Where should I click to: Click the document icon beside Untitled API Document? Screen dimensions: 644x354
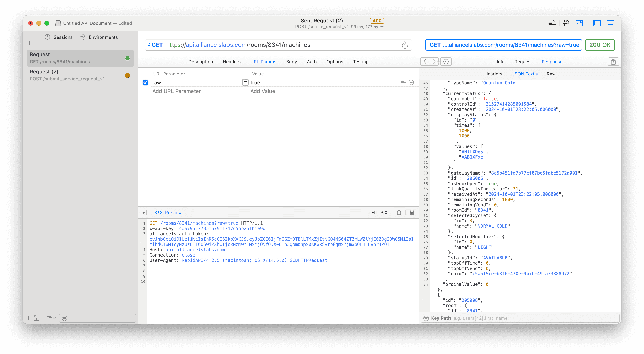58,23
